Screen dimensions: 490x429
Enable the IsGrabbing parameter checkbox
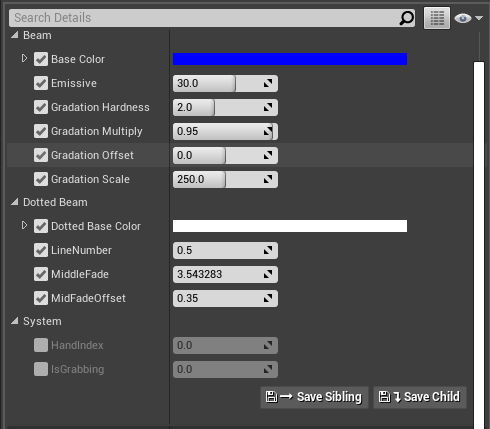(41, 369)
